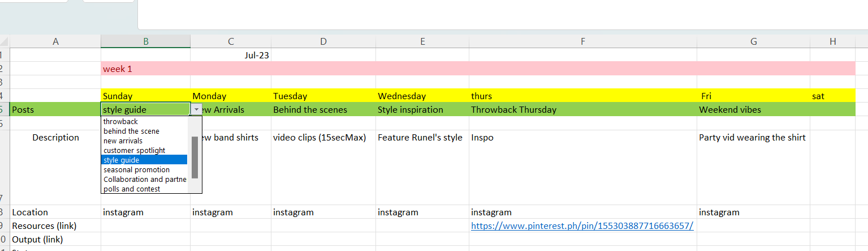Select 'seasonal promotion' in dropdown list
The image size is (868, 251).
[136, 170]
